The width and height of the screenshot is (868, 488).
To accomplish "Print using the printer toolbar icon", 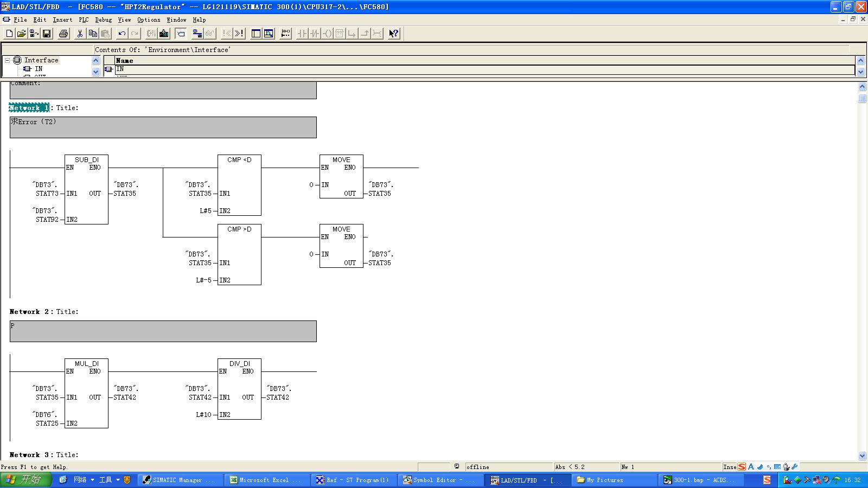I will (63, 34).
